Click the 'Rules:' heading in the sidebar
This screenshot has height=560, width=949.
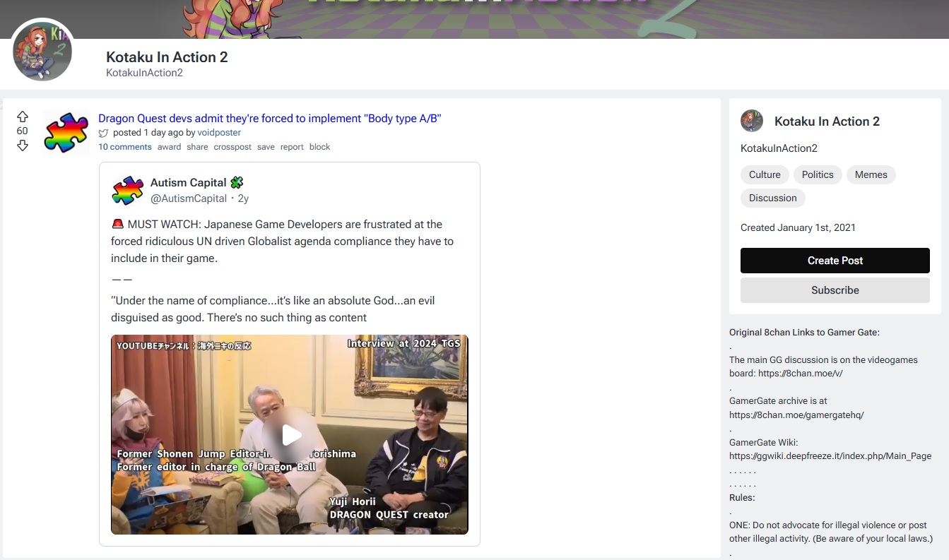pos(742,498)
